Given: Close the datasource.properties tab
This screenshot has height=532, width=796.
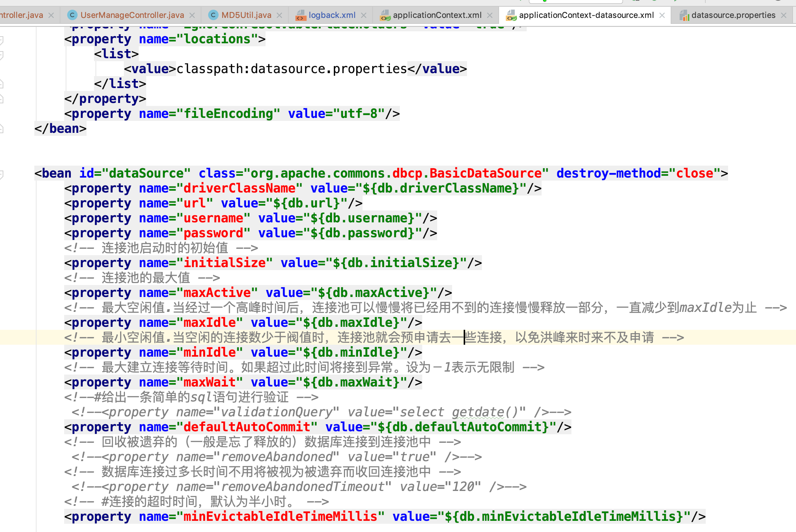Looking at the screenshot, I should click(784, 15).
